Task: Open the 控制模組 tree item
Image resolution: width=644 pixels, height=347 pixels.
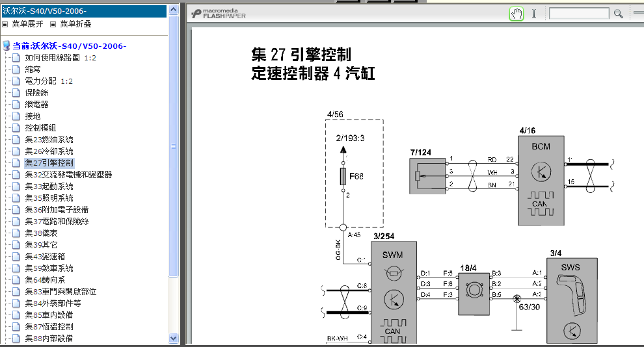Action: point(40,128)
